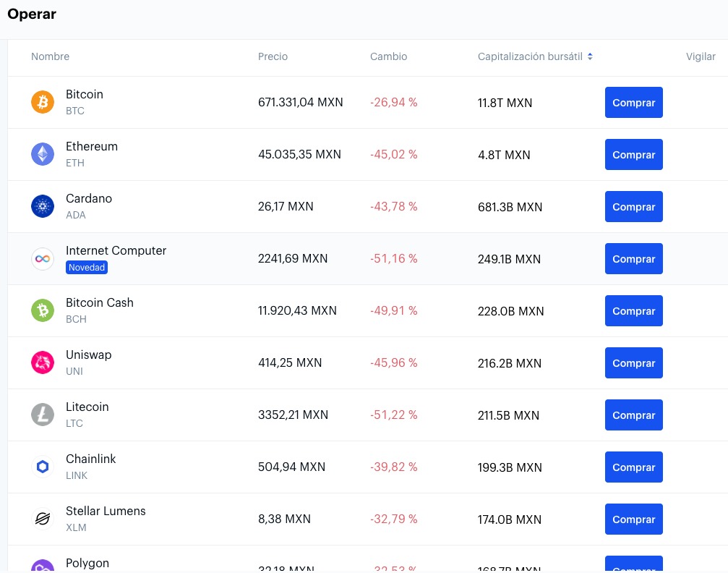Select the Uniswap unicorn logo icon
Image resolution: width=728 pixels, height=573 pixels.
43,362
